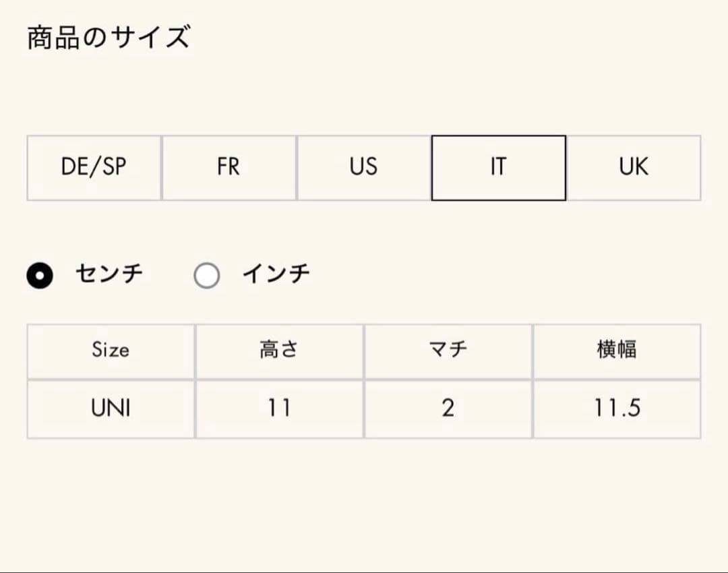Click the 商品のサイズ heading
The image size is (728, 573).
click(108, 38)
